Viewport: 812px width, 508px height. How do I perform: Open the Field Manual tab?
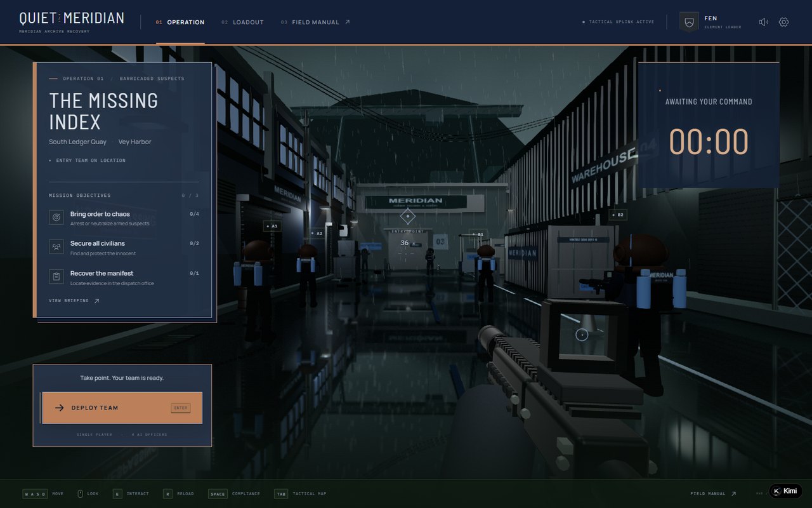(x=315, y=22)
